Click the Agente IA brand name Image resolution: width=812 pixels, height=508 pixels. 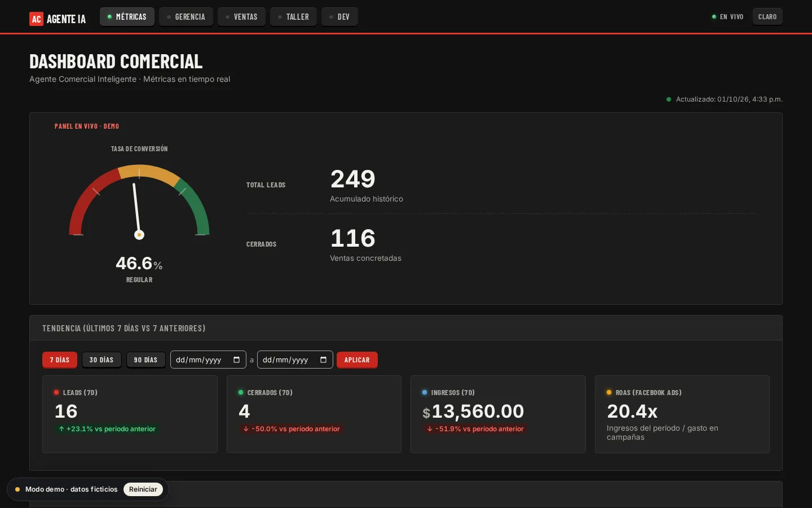[x=66, y=19]
